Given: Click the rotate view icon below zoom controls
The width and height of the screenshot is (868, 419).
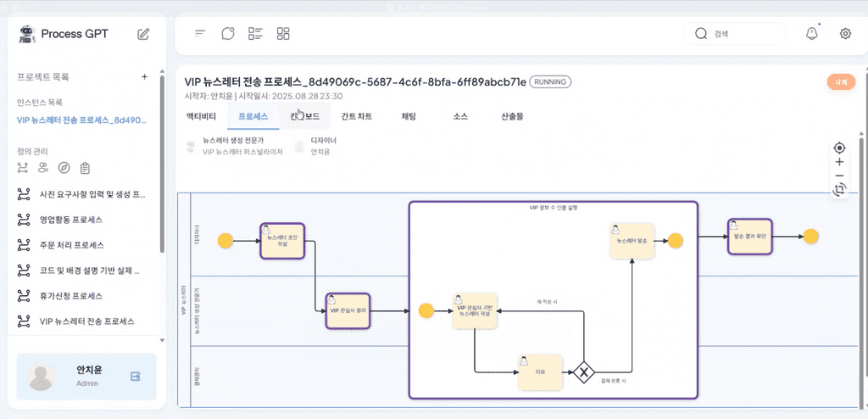Looking at the screenshot, I should tap(839, 189).
